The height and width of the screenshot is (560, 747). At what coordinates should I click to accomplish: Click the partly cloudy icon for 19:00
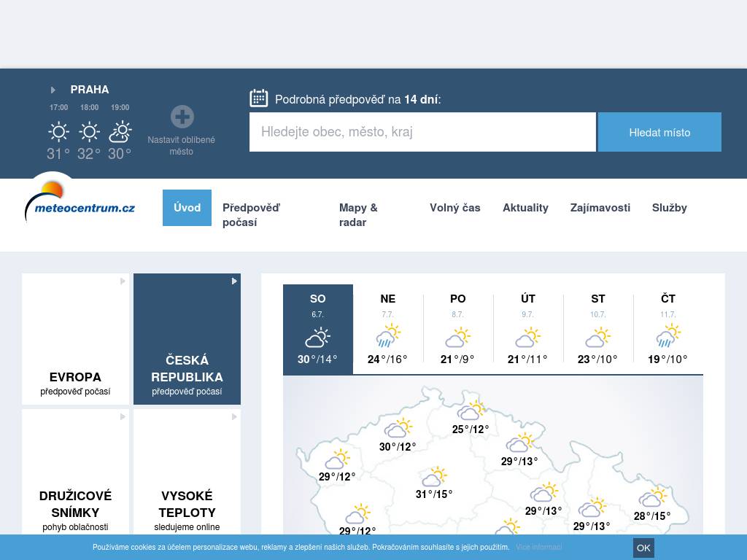(120, 132)
